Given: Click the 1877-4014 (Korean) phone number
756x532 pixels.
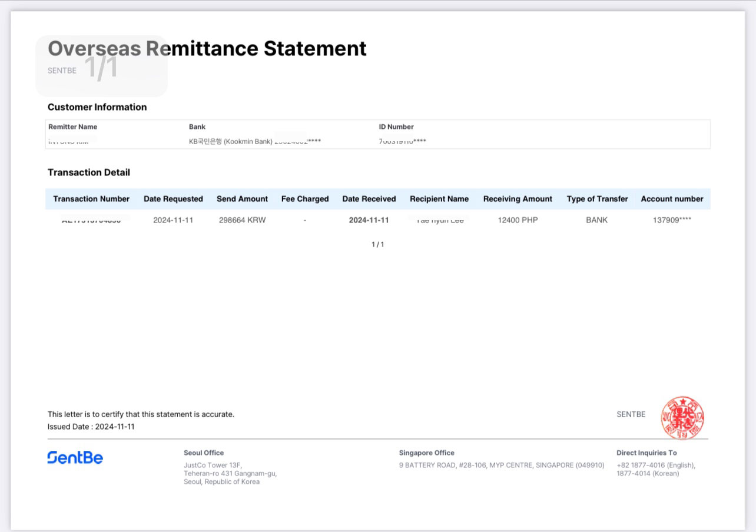Looking at the screenshot, I should pos(648,473).
